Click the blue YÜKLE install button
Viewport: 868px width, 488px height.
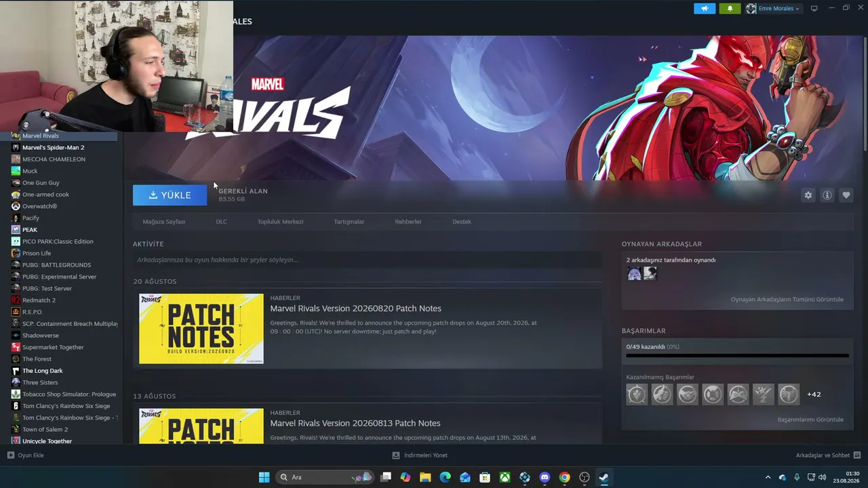[170, 195]
